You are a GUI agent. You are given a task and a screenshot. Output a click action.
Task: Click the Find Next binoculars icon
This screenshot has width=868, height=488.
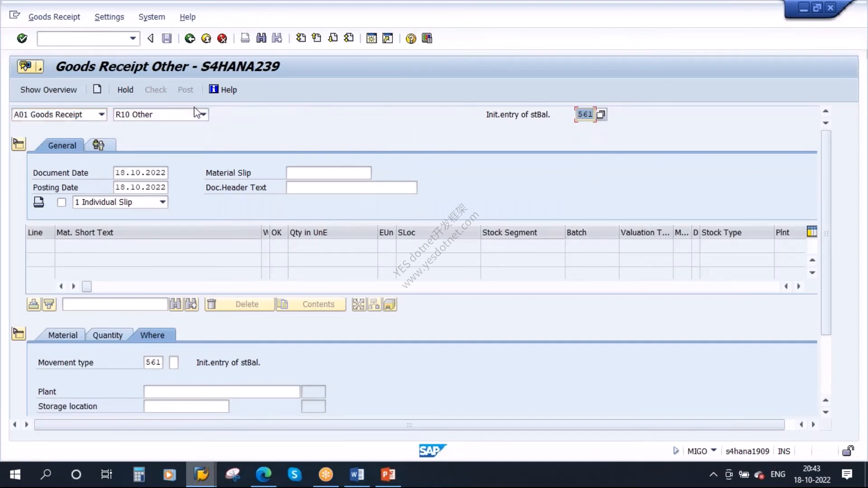point(277,38)
